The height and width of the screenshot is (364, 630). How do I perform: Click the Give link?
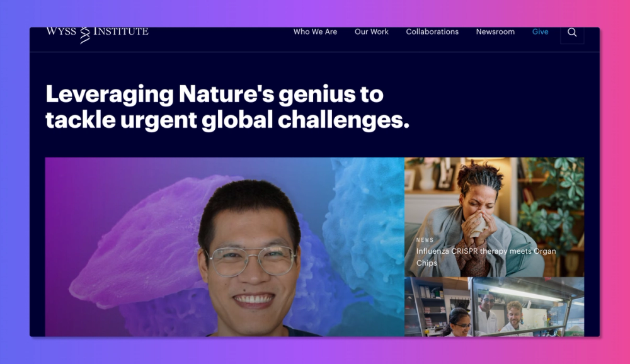coord(540,31)
